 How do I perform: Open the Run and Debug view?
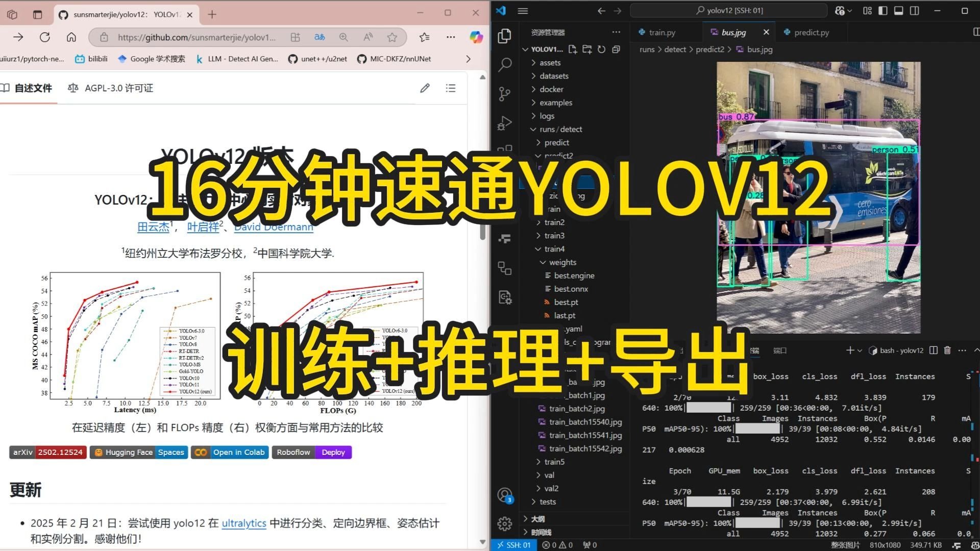[x=504, y=123]
